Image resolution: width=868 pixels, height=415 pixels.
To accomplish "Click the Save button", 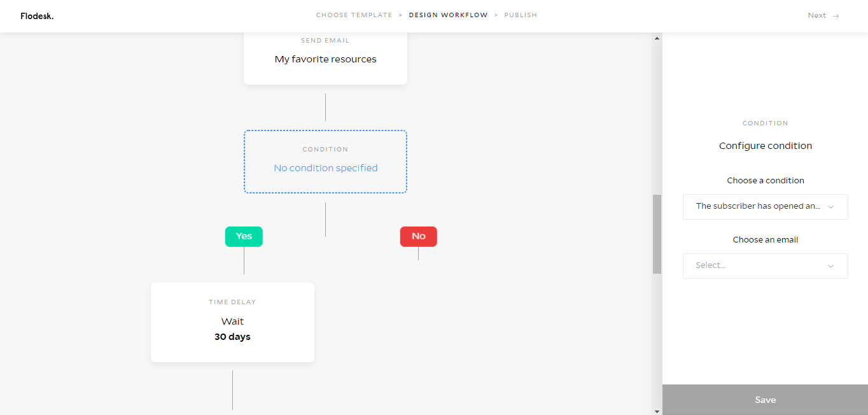I will (765, 399).
